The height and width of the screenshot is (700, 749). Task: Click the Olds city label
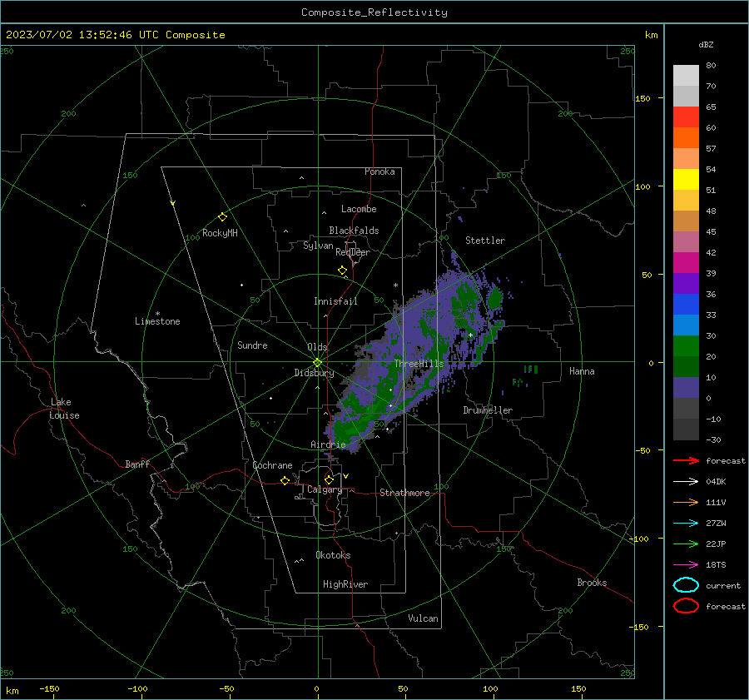(x=317, y=347)
